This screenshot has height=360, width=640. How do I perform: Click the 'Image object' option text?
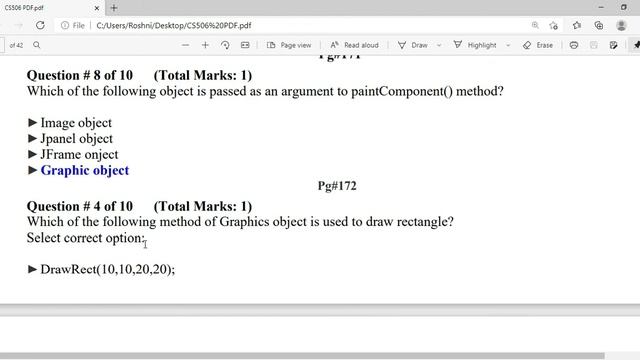tap(76, 122)
